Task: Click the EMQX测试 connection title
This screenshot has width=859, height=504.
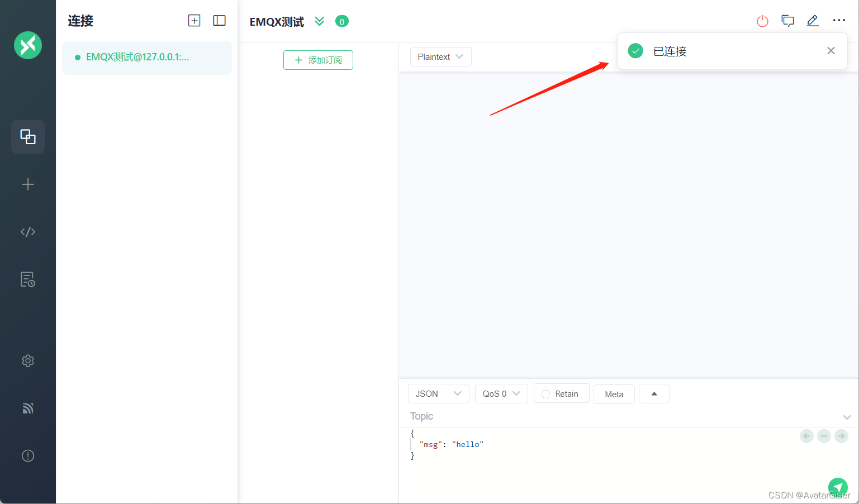Action: click(x=277, y=22)
